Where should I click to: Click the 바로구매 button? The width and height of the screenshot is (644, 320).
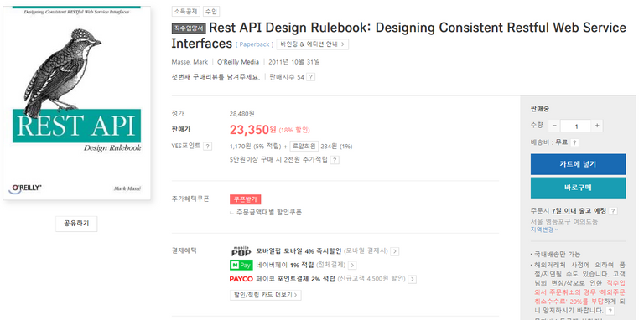[578, 188]
